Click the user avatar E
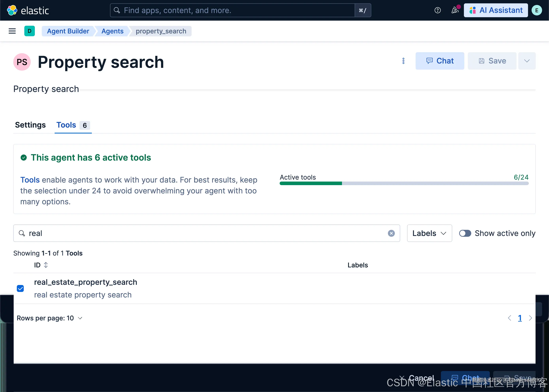Screen dimensions: 549x392 tap(537, 10)
